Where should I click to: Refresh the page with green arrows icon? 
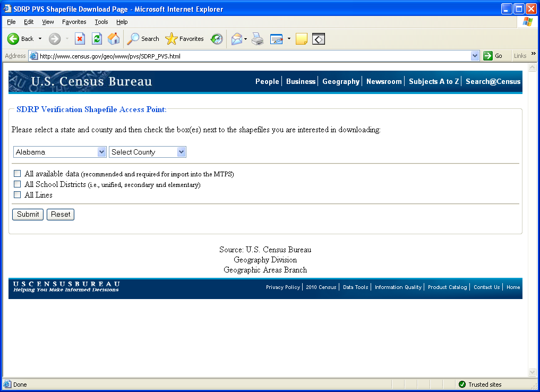pos(97,39)
